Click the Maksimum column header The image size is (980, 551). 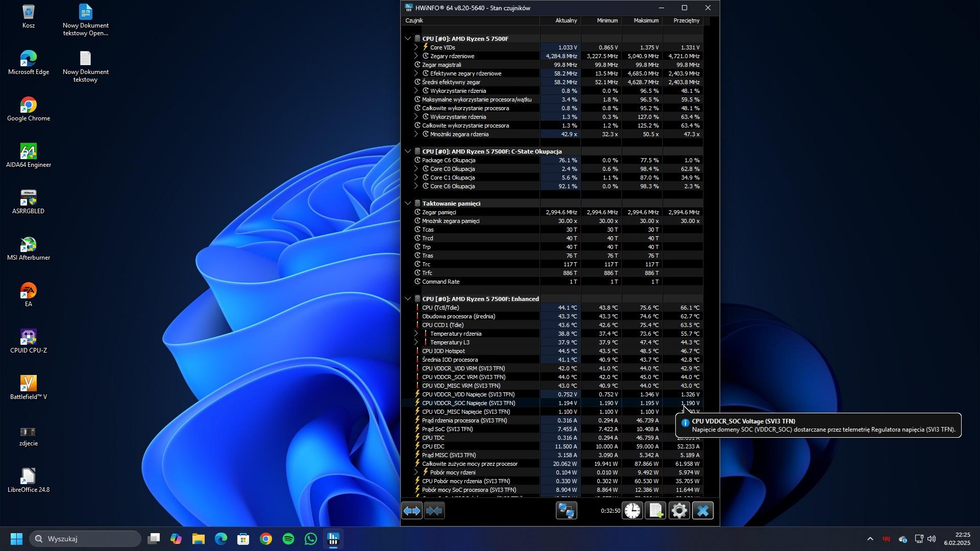tap(646, 21)
